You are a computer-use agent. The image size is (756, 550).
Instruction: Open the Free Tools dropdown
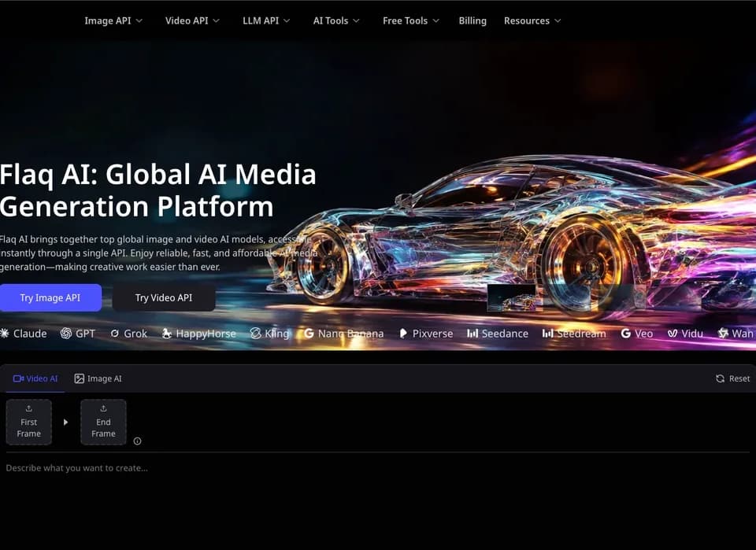pos(411,20)
